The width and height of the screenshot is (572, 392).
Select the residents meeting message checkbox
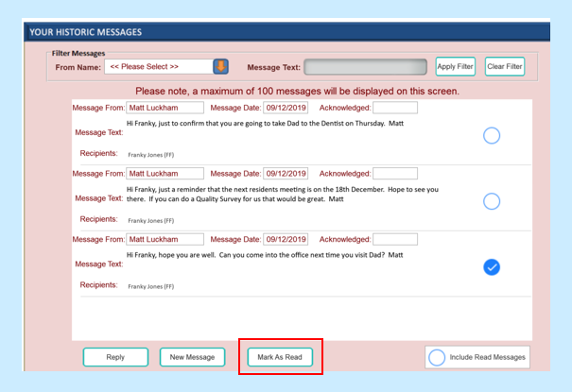click(x=492, y=201)
